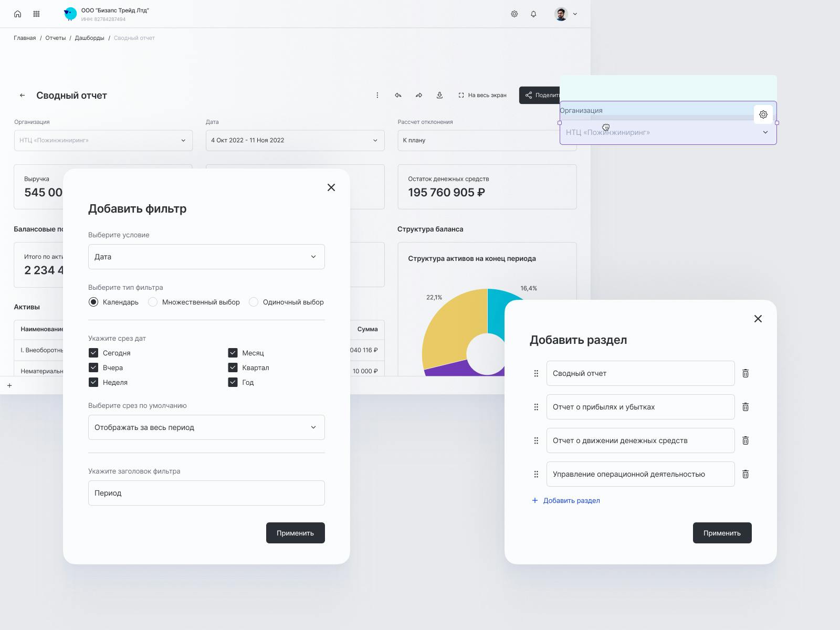840x630 pixels.
Task: Download the report
Action: tap(440, 95)
